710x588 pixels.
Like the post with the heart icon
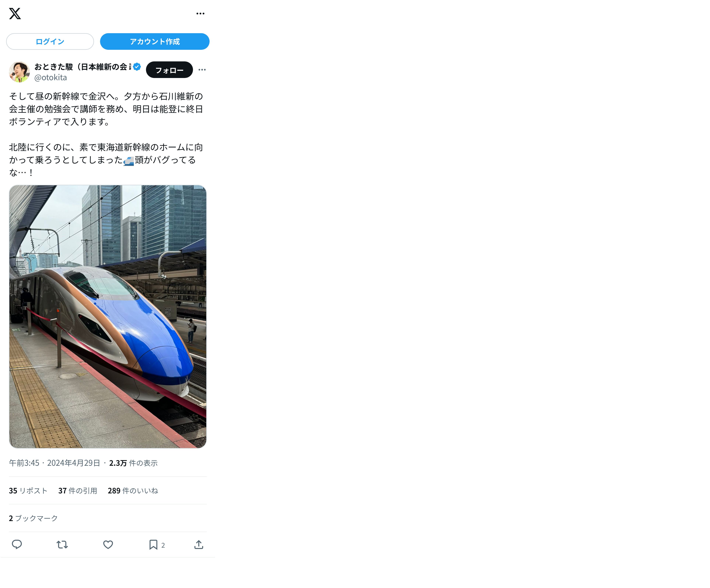click(x=108, y=545)
